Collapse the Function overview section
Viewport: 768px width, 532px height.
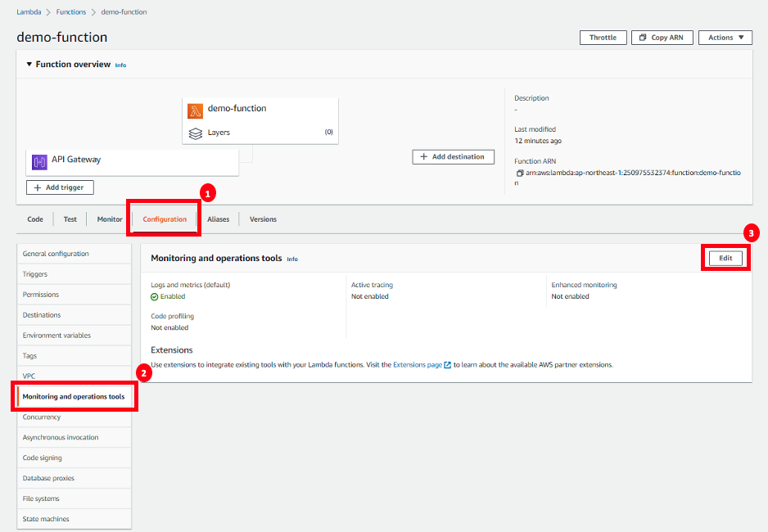pyautogui.click(x=29, y=64)
